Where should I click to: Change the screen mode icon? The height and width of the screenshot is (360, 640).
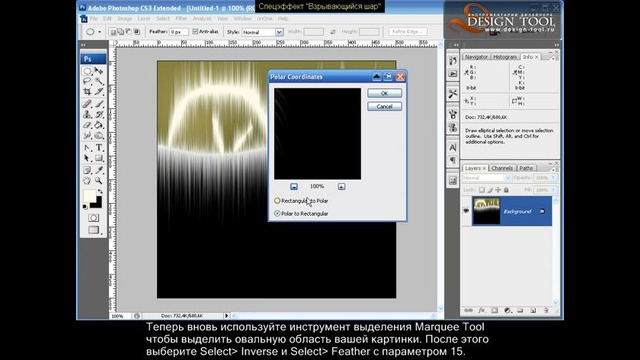[94, 230]
